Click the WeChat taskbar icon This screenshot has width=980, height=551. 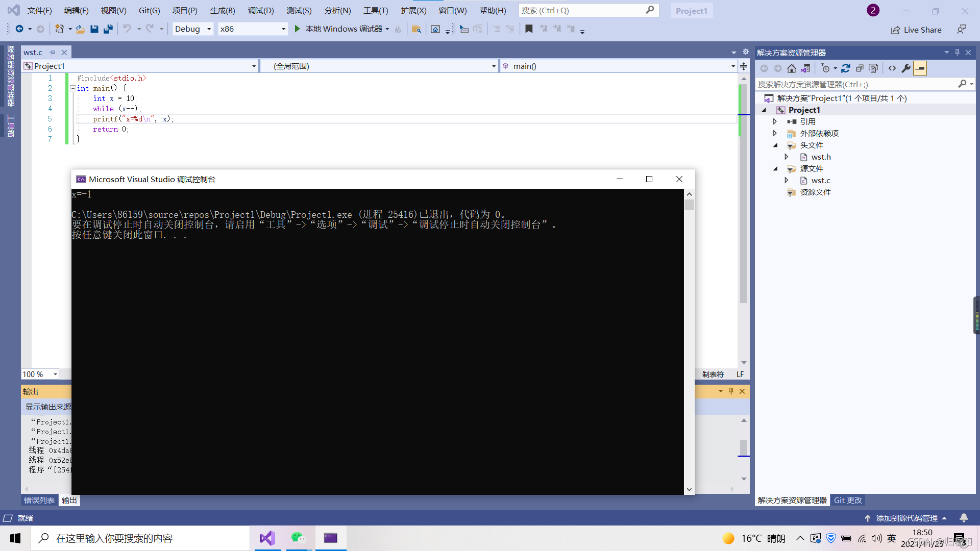click(299, 538)
